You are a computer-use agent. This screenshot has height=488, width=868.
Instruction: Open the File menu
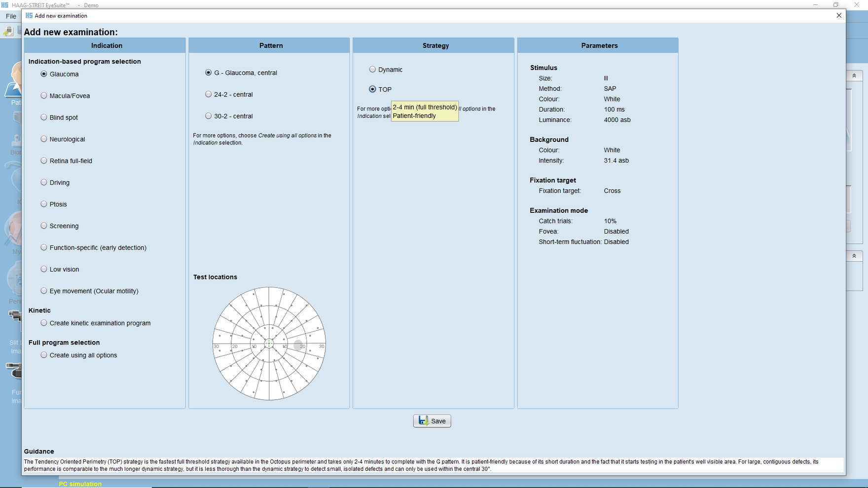10,16
